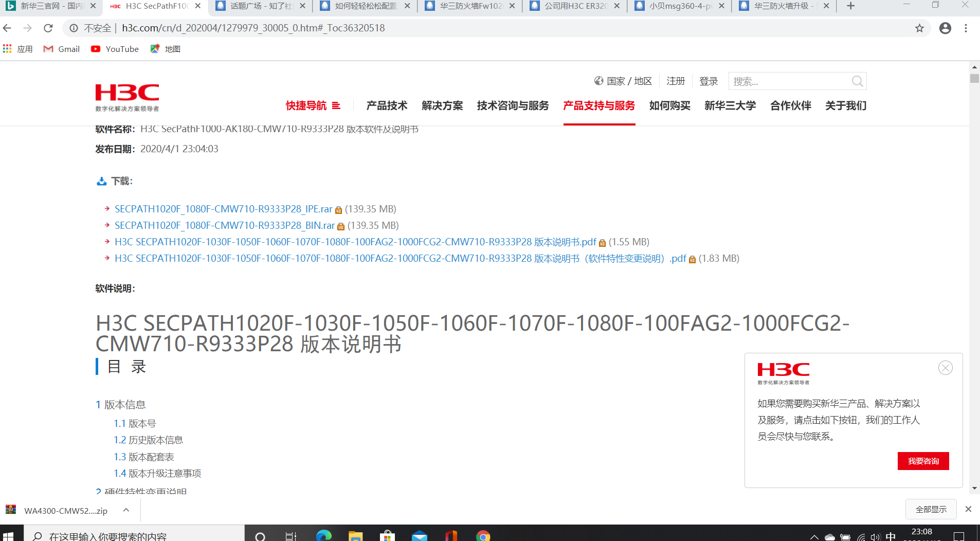Screen dimensions: 980x541
Task: Jump to 1.3 版本配套表 section
Action: tap(144, 457)
